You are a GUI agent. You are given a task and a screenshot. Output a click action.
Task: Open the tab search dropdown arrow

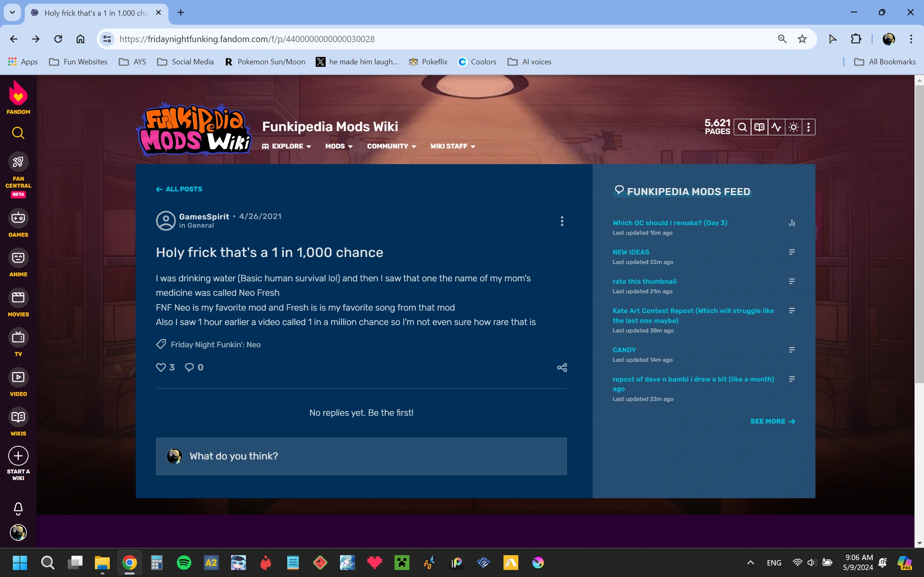[x=12, y=12]
